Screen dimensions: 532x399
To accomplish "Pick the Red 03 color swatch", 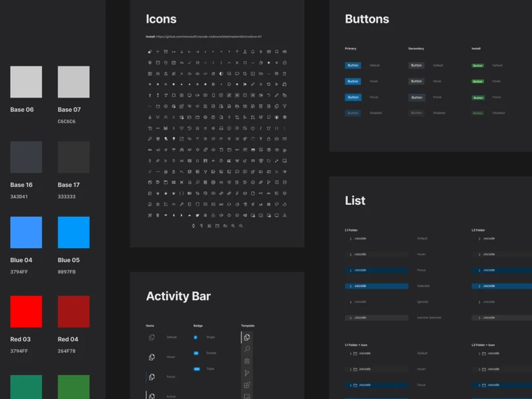I will tap(26, 311).
